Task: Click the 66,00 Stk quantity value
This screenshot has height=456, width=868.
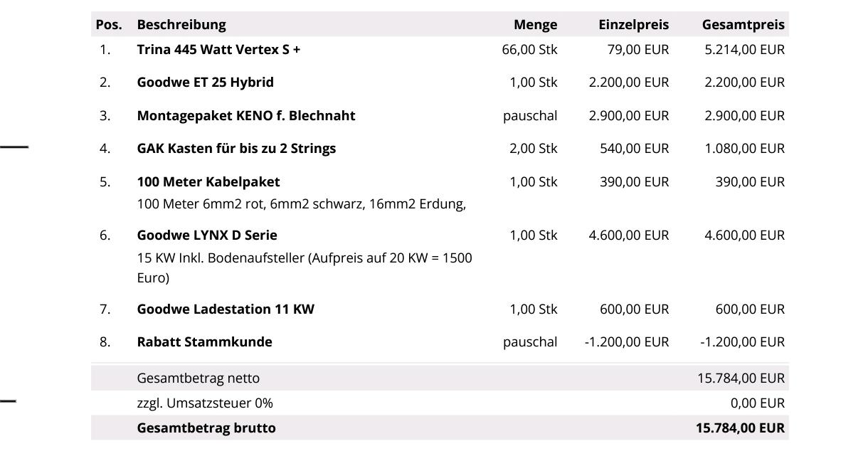Action: pyautogui.click(x=529, y=50)
